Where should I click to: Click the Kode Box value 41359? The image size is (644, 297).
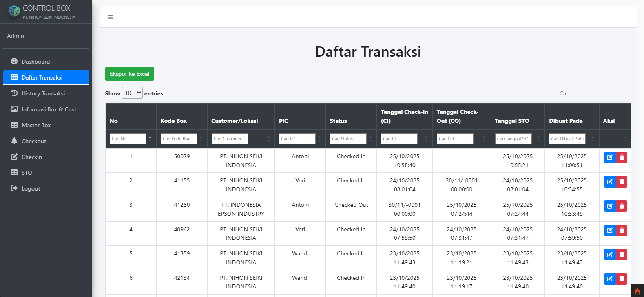point(182,253)
